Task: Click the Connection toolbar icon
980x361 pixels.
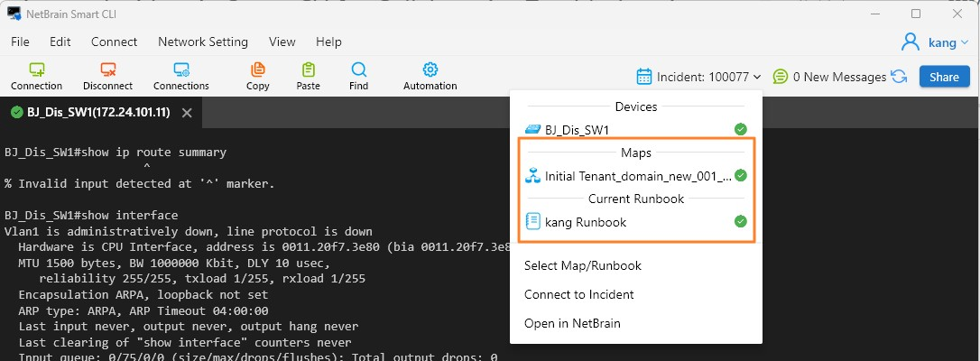Action: click(37, 69)
